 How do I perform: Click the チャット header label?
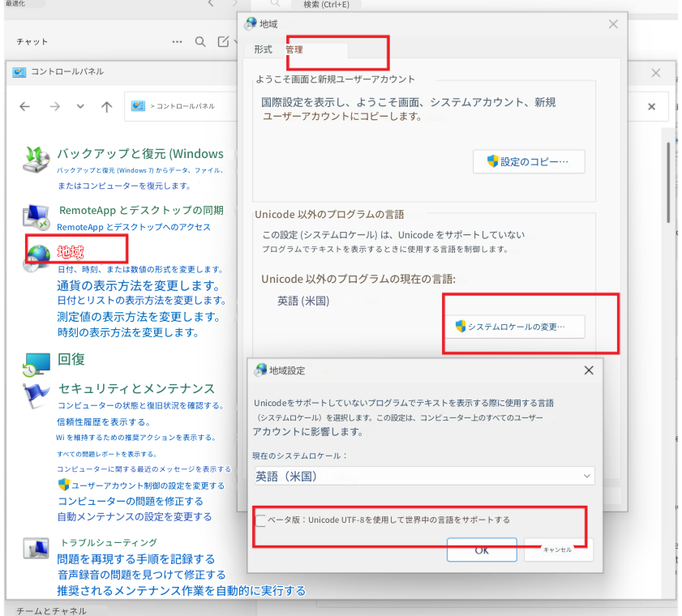tap(32, 41)
